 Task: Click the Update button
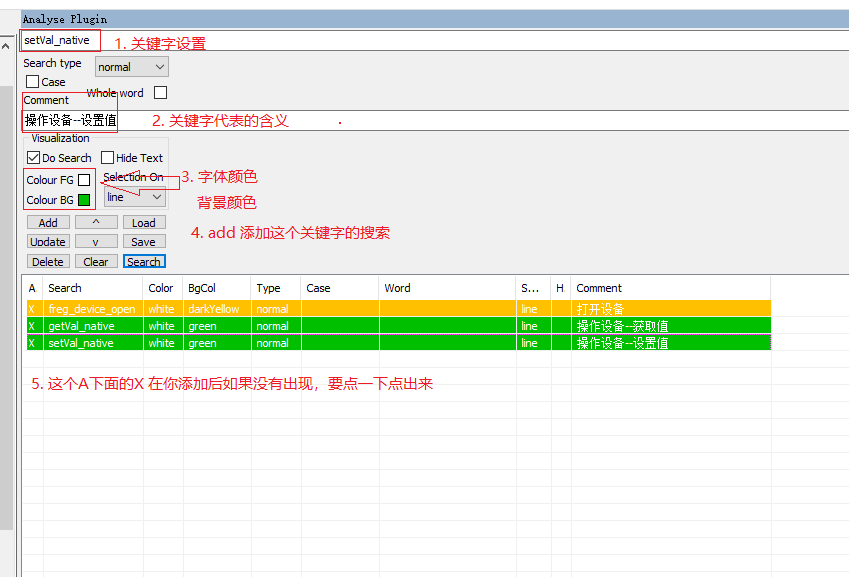click(47, 241)
